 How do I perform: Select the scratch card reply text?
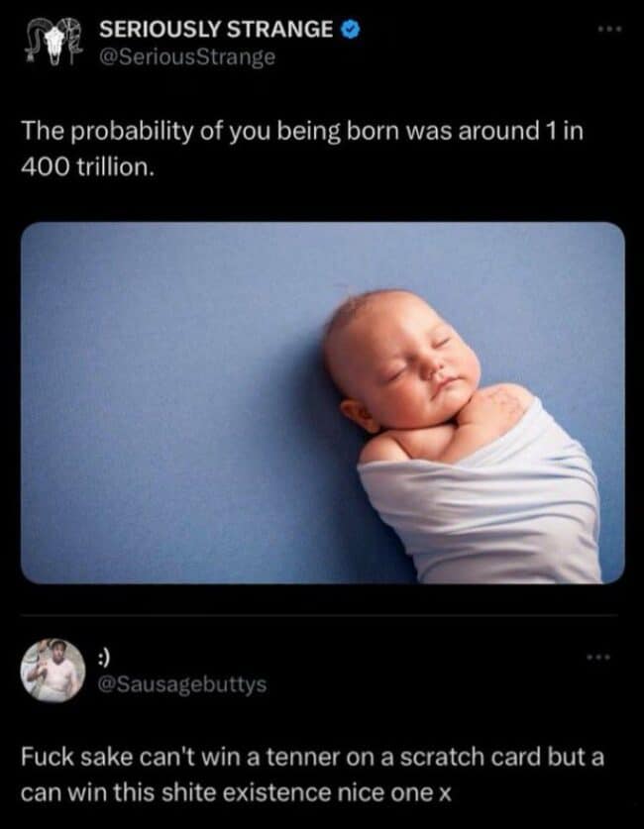pos(312,775)
